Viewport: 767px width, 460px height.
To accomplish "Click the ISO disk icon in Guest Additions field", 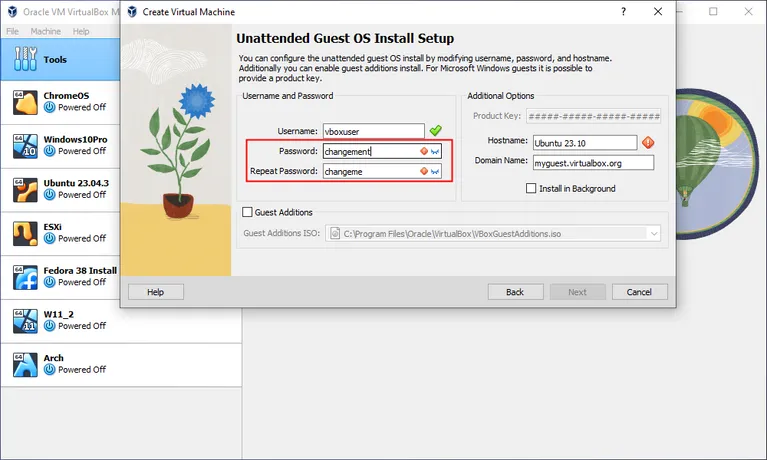I will (x=335, y=233).
